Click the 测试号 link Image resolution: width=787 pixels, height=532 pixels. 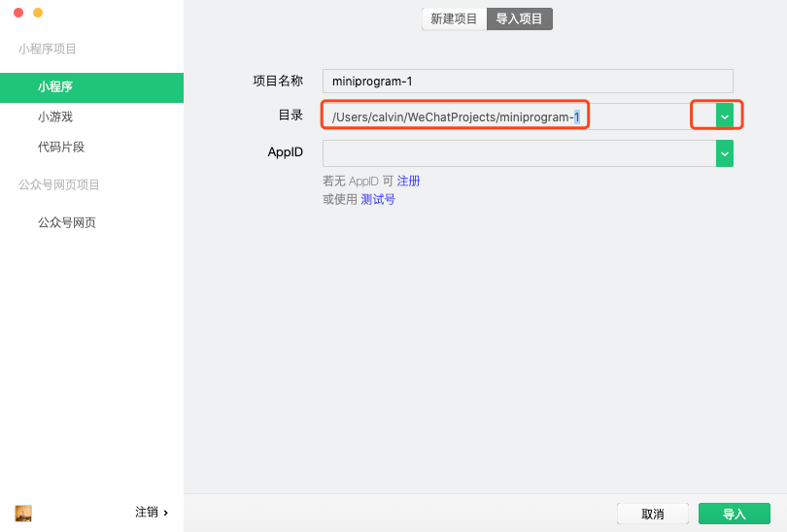(x=378, y=200)
